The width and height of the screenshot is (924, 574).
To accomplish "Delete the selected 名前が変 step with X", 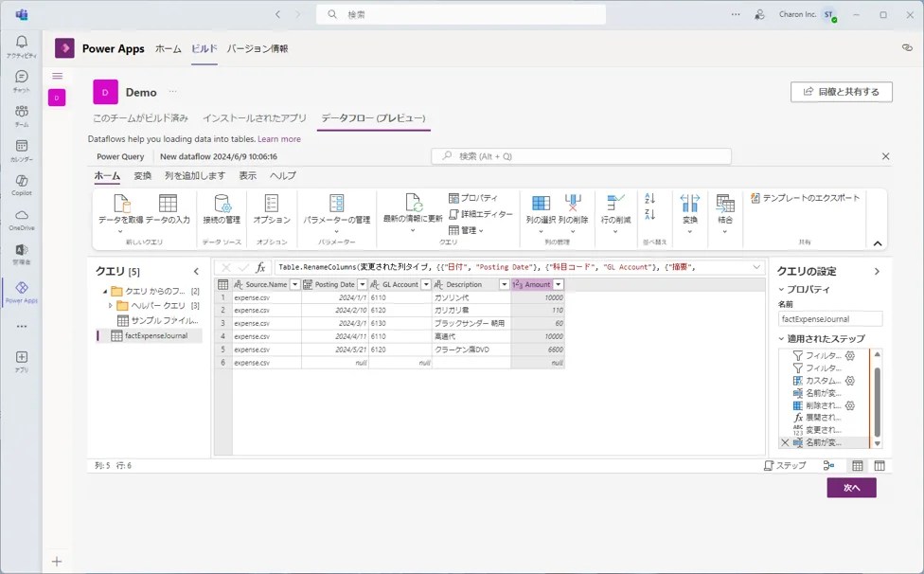I will tap(784, 442).
